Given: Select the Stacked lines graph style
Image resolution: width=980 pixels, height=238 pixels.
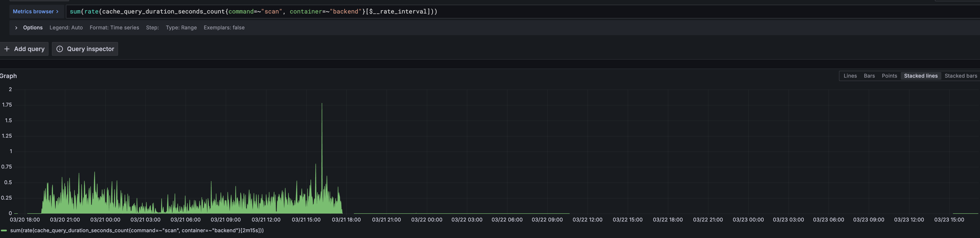Looking at the screenshot, I should [x=921, y=76].
